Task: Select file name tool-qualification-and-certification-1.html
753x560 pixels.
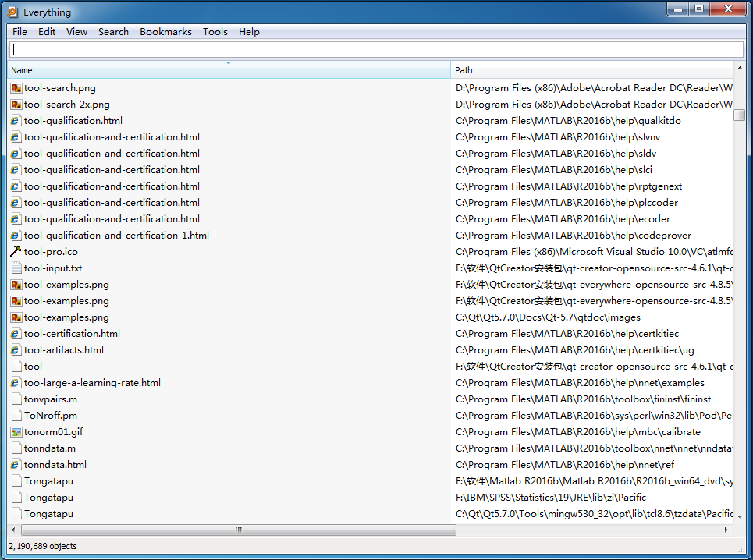Action: [x=117, y=235]
